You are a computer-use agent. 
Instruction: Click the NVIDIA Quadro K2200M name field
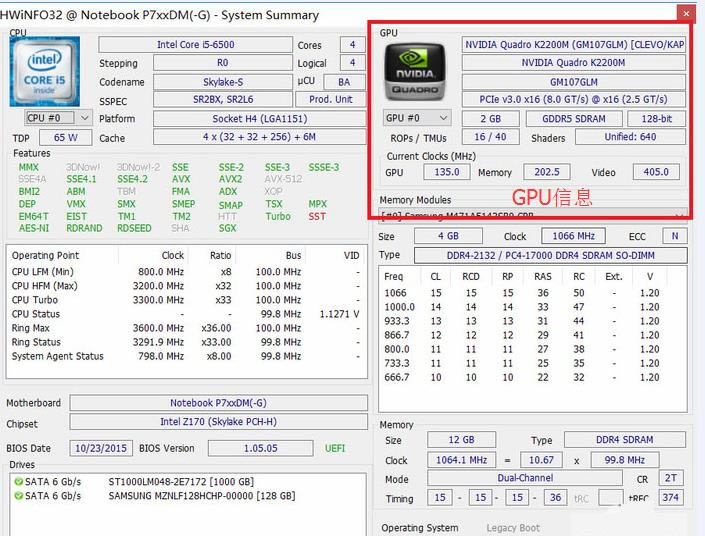click(x=573, y=63)
